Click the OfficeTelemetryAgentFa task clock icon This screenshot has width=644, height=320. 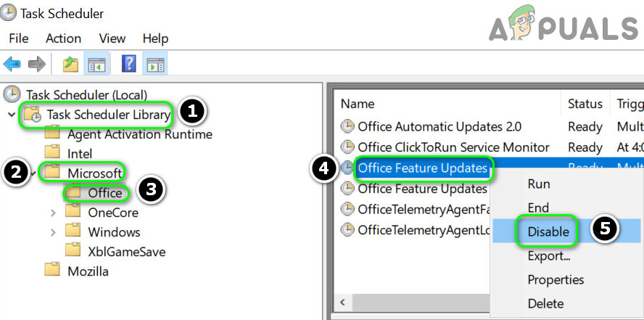point(348,209)
